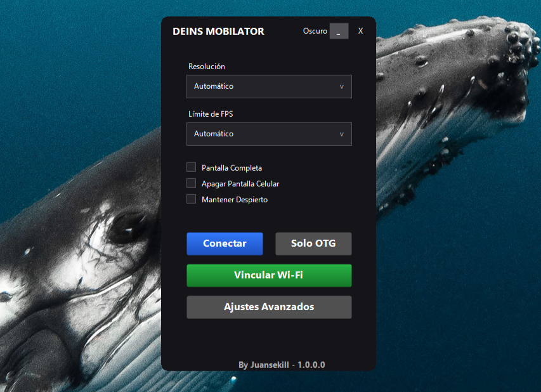This screenshot has width=541, height=392.
Task: Click the blue Conectar button
Action: [225, 244]
